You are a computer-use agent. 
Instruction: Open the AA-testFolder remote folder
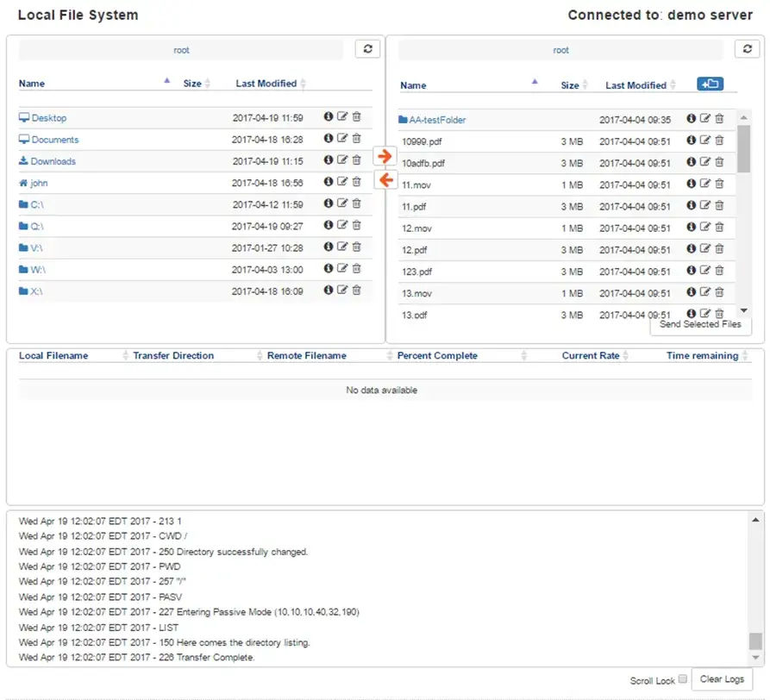(437, 120)
